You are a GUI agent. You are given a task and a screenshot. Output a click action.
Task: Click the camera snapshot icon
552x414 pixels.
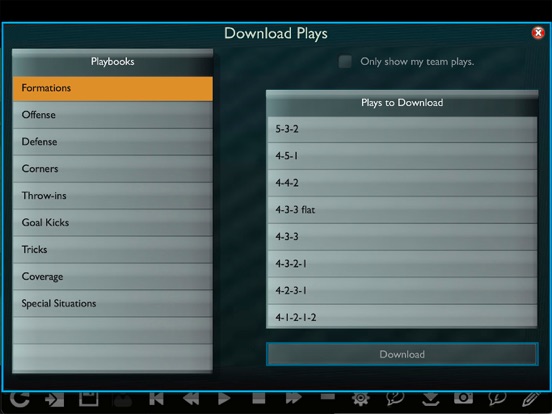click(x=463, y=398)
